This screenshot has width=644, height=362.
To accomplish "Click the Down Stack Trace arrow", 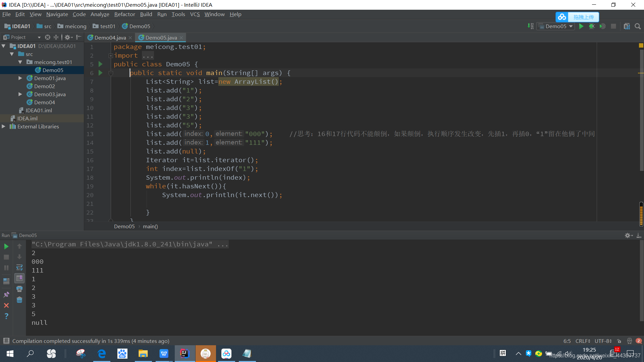I will click(x=19, y=257).
